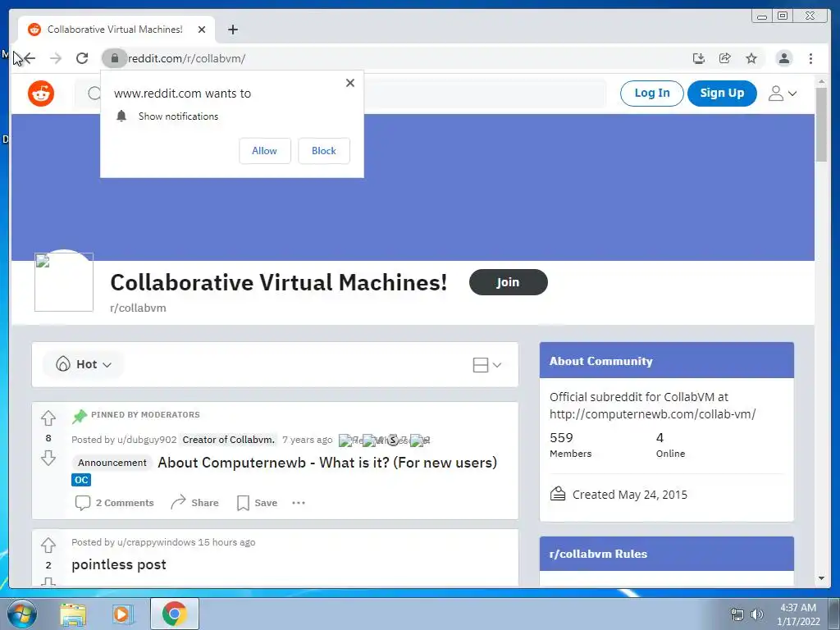The image size is (840, 630).
Task: Click the padlock site info icon
Action: (114, 58)
